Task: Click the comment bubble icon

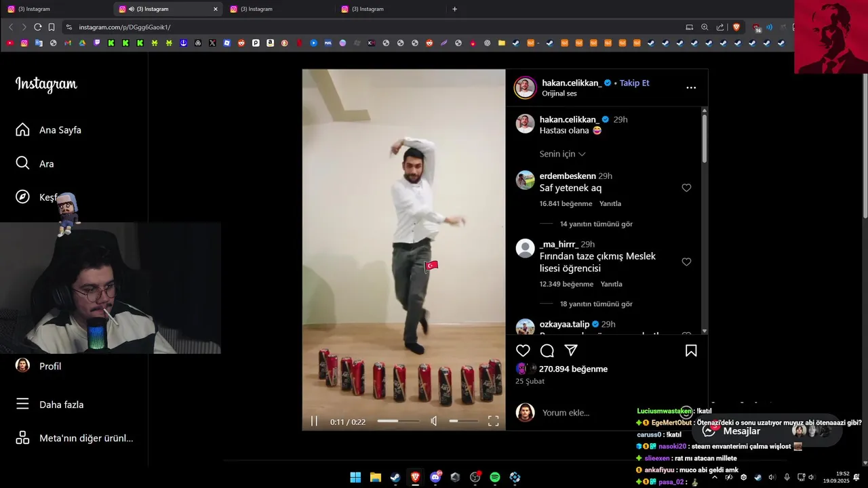Action: click(x=547, y=350)
